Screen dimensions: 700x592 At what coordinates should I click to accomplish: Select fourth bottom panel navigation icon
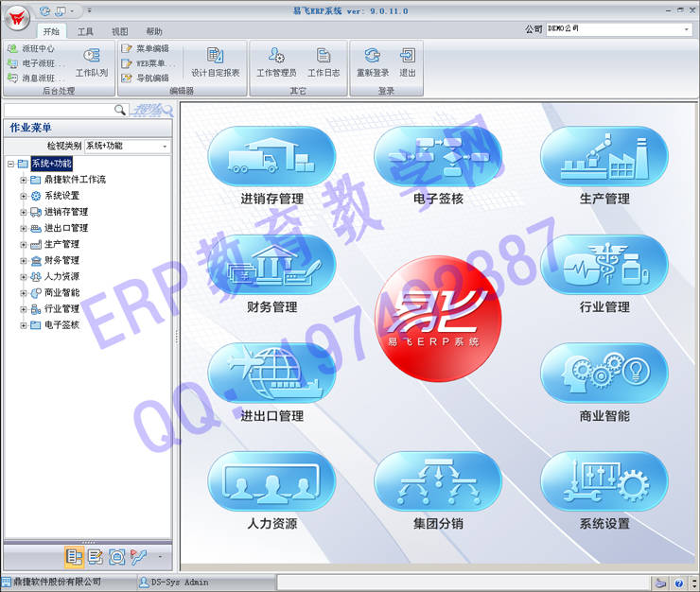[x=138, y=557]
